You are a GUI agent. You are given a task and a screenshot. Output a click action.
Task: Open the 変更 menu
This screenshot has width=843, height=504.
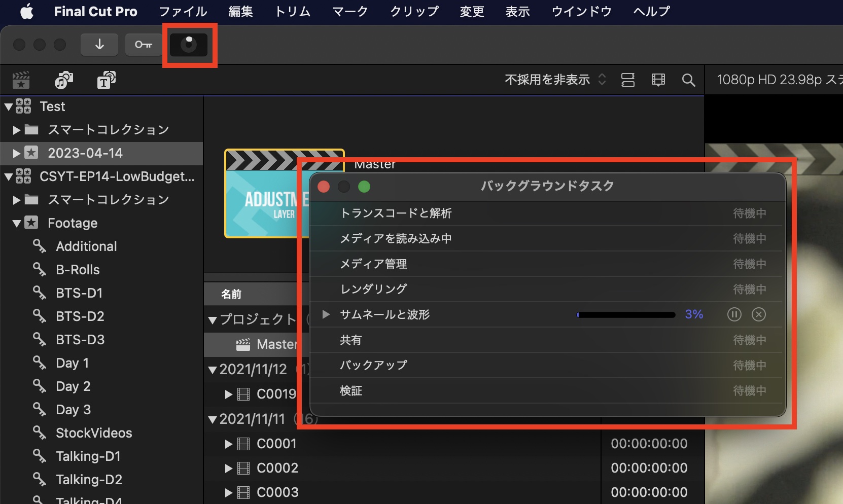(x=472, y=11)
